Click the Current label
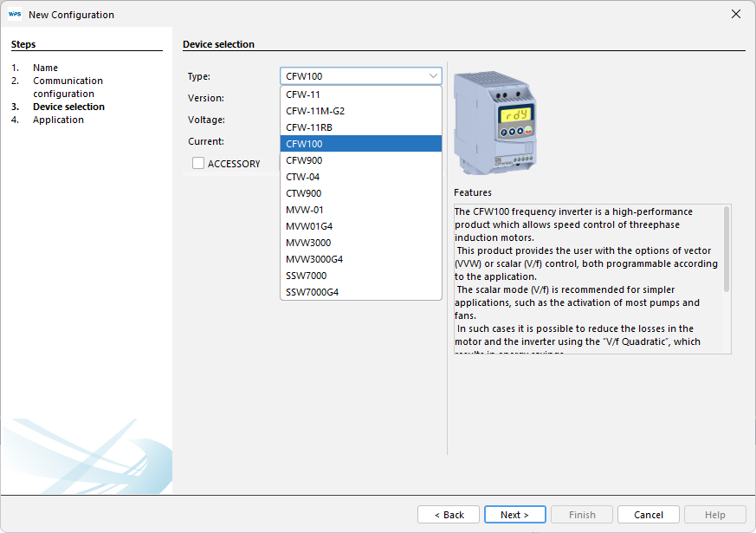 coord(206,141)
